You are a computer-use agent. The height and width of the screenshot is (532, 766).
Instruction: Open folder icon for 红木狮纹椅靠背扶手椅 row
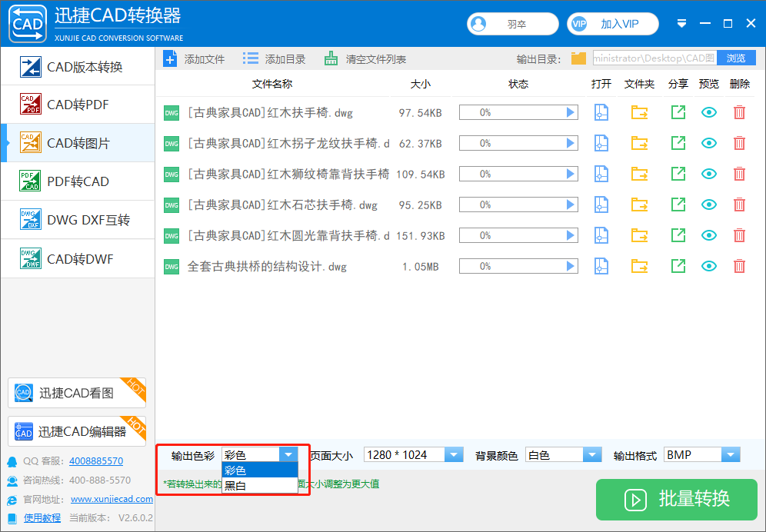[x=639, y=174]
